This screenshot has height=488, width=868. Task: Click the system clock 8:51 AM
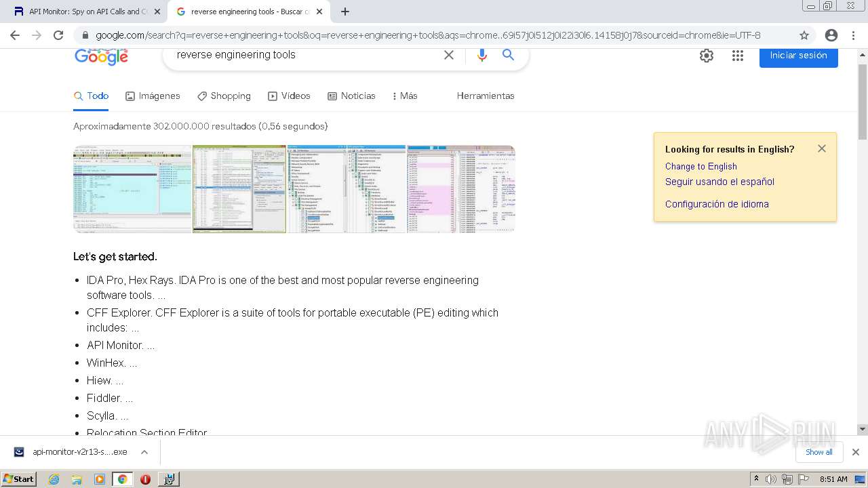click(833, 479)
